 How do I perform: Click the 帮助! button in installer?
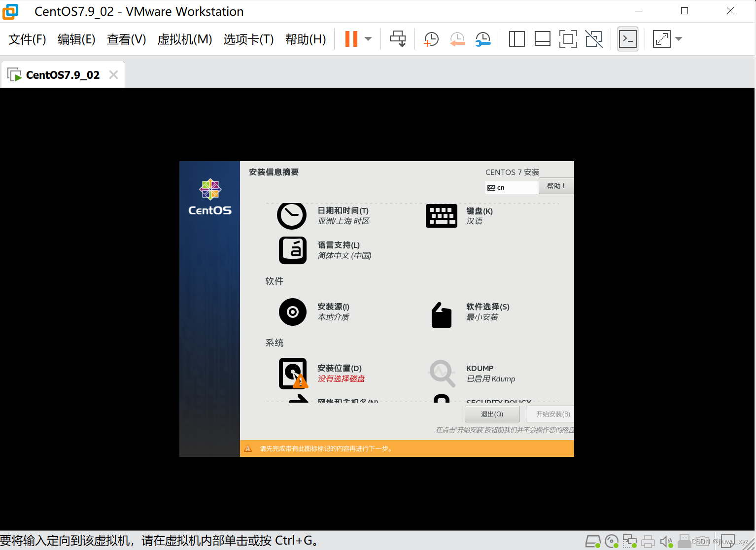click(556, 186)
